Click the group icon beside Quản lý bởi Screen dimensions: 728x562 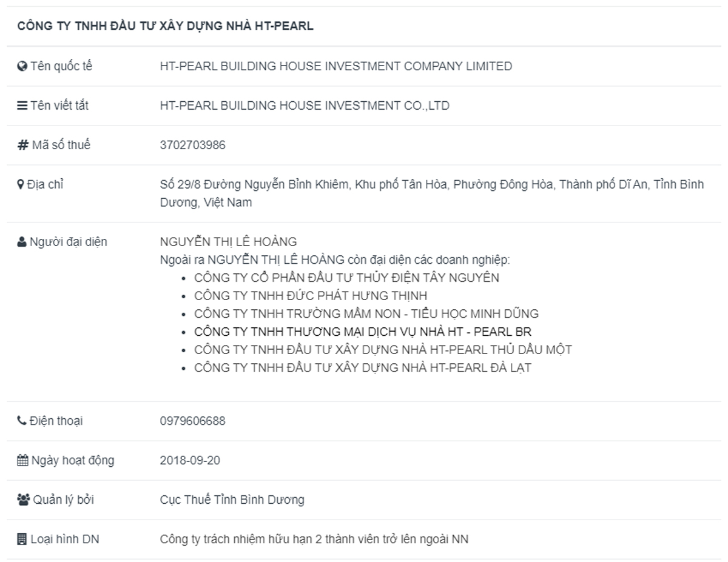pyautogui.click(x=23, y=500)
